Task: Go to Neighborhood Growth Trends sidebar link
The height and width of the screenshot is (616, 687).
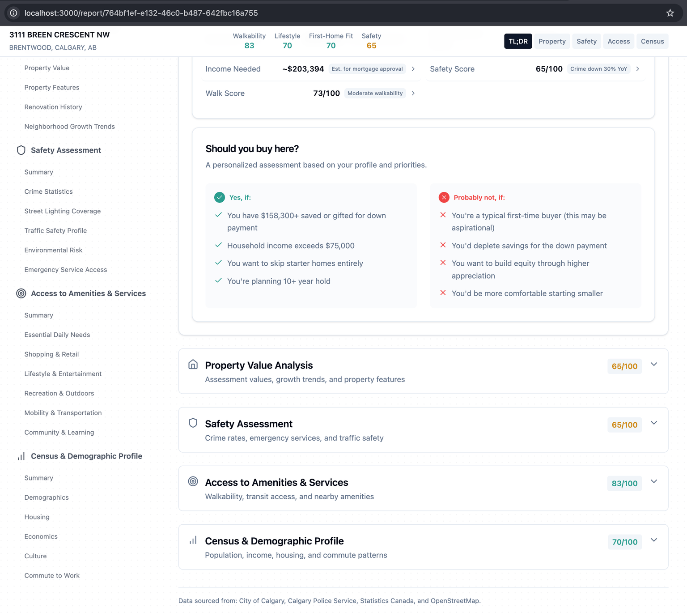Action: click(69, 127)
